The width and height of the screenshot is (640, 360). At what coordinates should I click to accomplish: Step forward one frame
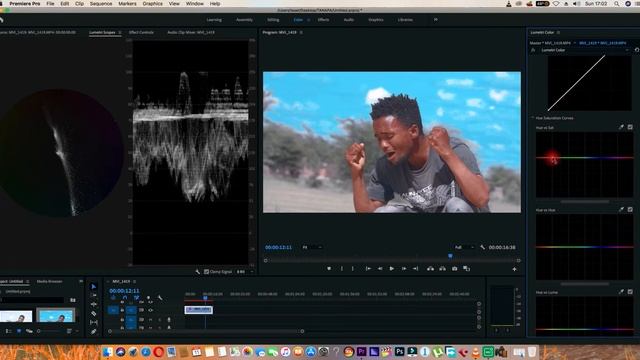tap(404, 269)
